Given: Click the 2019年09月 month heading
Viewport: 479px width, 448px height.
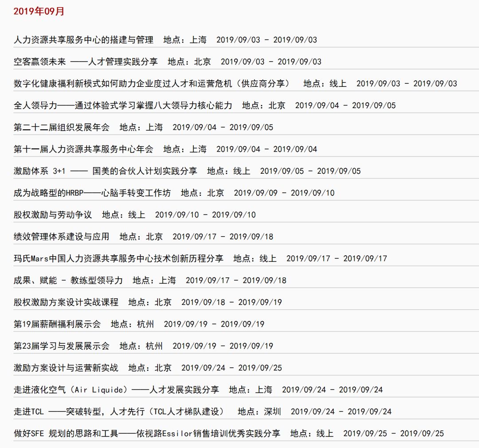Looking at the screenshot, I should click(39, 11).
